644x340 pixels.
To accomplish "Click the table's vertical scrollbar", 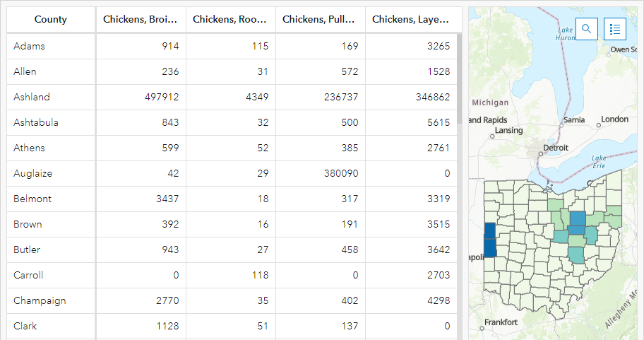I will point(459,80).
